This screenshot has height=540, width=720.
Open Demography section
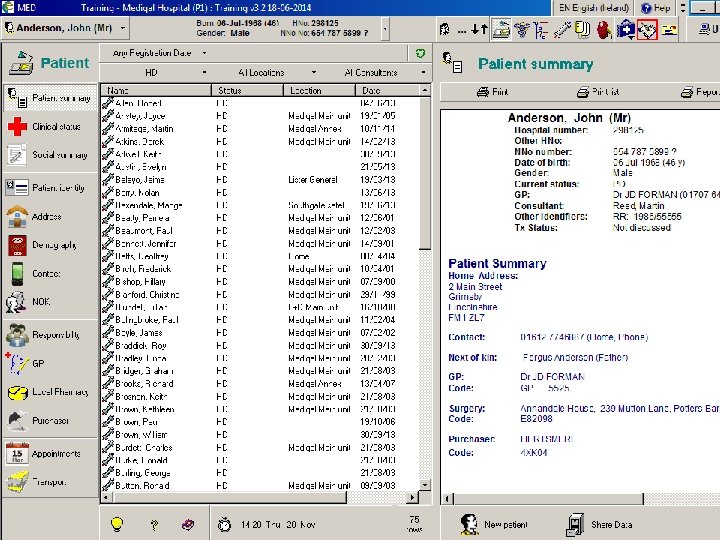pos(50,245)
